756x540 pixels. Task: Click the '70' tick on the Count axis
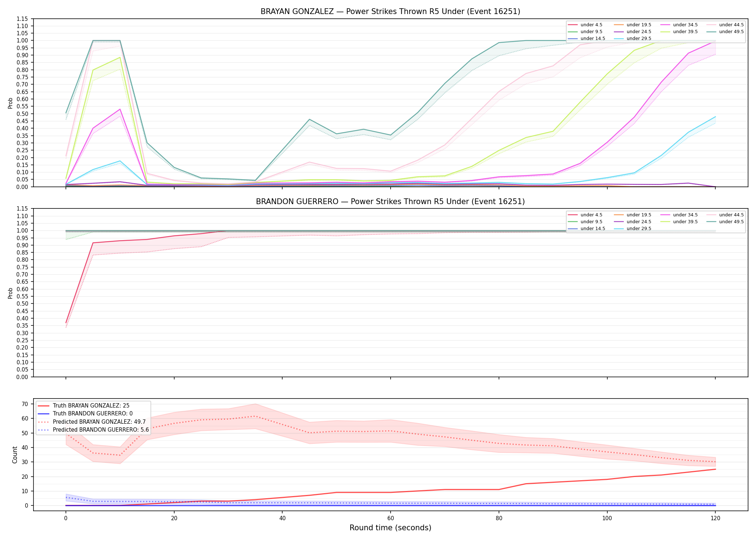(x=25, y=404)
